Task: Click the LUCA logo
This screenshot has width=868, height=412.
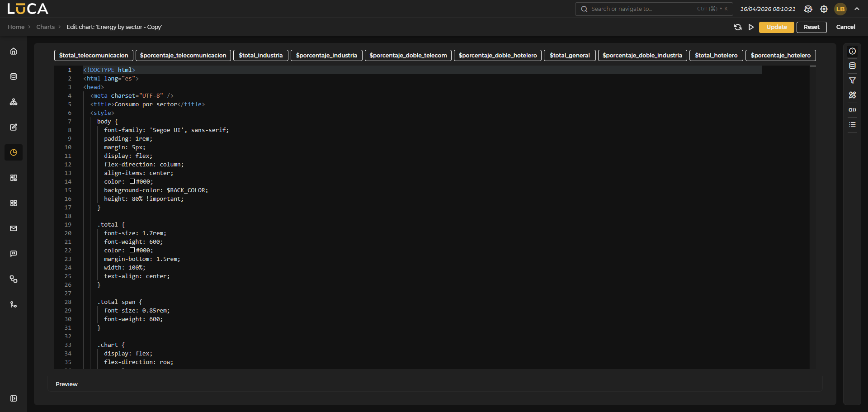Action: 28,9
